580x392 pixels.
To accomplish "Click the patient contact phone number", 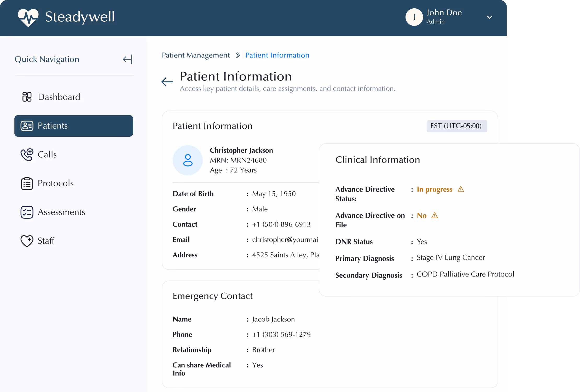I will 281,224.
